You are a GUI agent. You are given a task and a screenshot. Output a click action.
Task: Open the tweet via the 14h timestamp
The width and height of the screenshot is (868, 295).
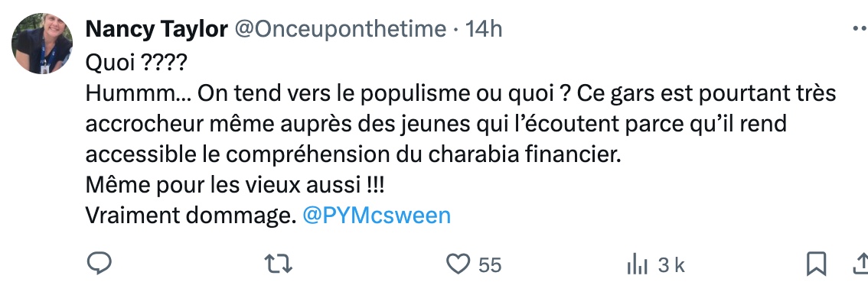pos(484,29)
